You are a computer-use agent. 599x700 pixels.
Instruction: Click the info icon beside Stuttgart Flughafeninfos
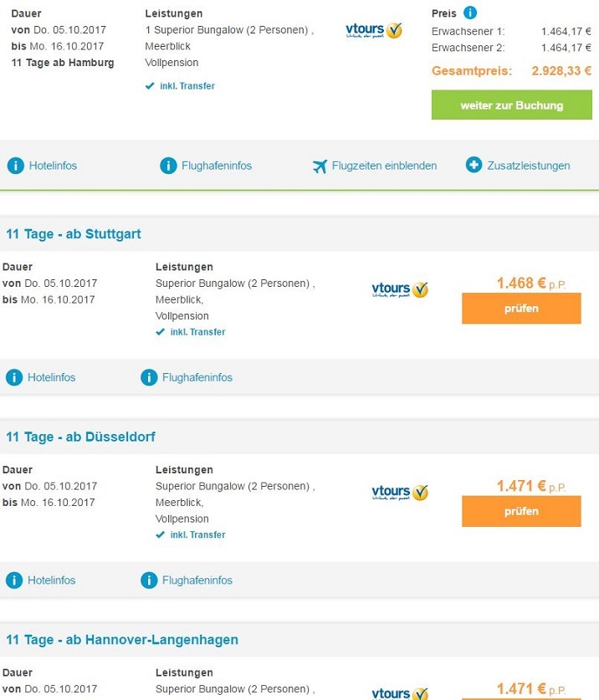149,377
